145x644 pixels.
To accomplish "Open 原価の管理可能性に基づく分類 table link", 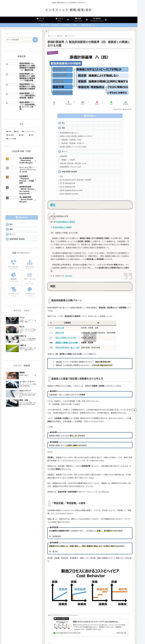I will pos(67,348).
